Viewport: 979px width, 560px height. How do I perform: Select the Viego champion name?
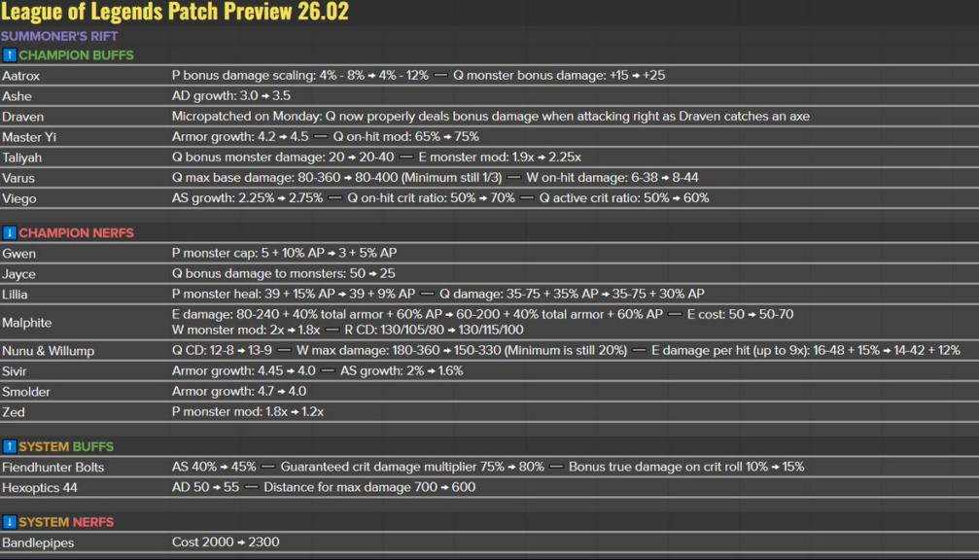click(19, 198)
